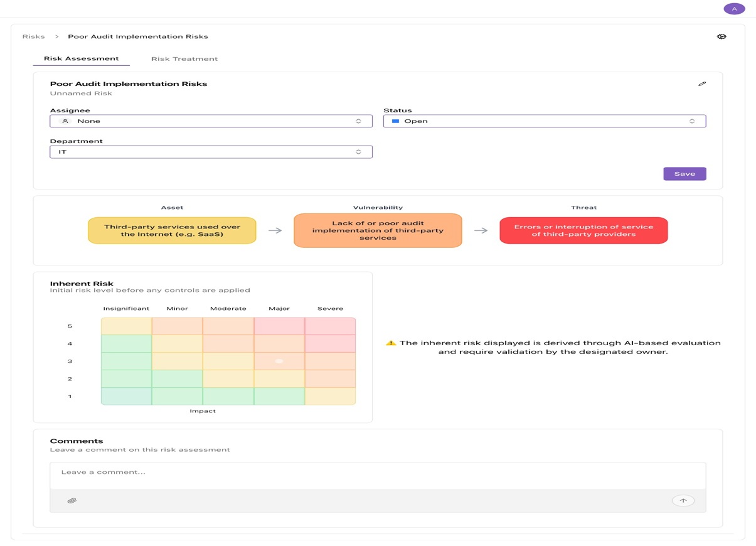
Task: Open the Assignee dropdown
Action: point(211,120)
